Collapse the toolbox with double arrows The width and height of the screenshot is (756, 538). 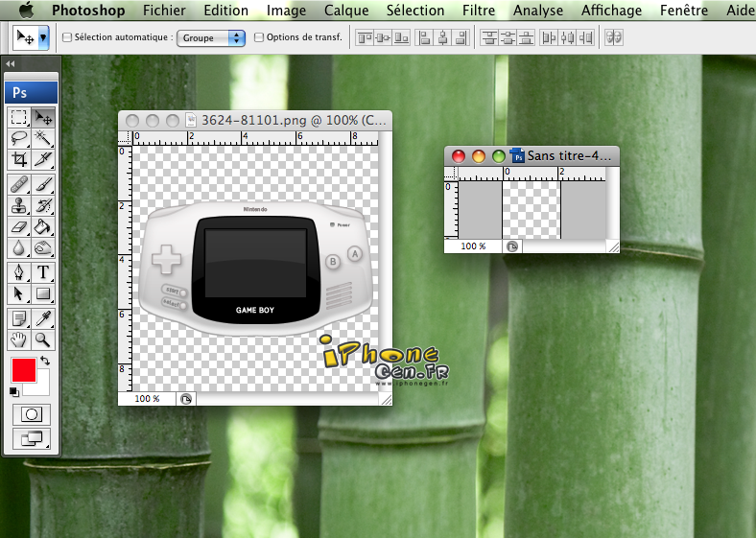coord(11,63)
